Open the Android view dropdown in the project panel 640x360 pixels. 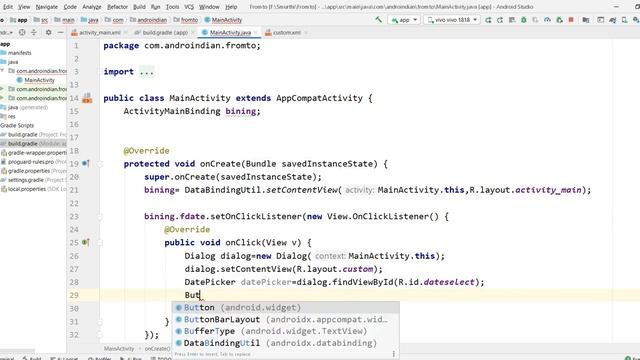click(x=7, y=32)
